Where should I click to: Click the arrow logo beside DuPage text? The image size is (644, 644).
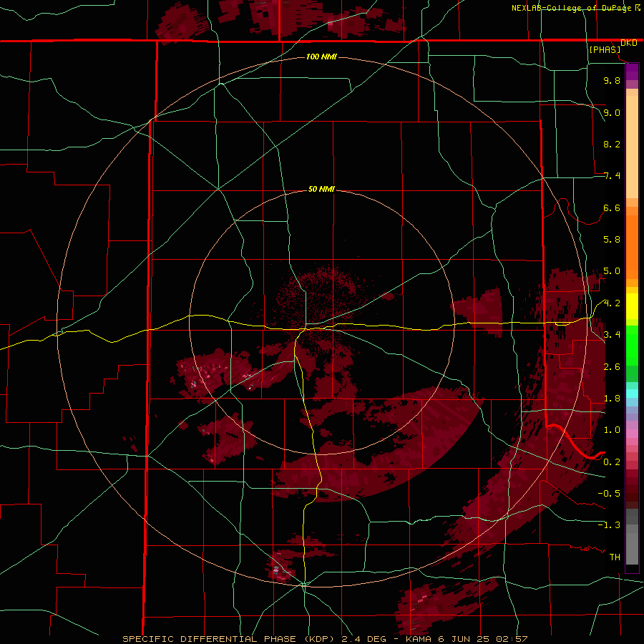tap(638, 7)
